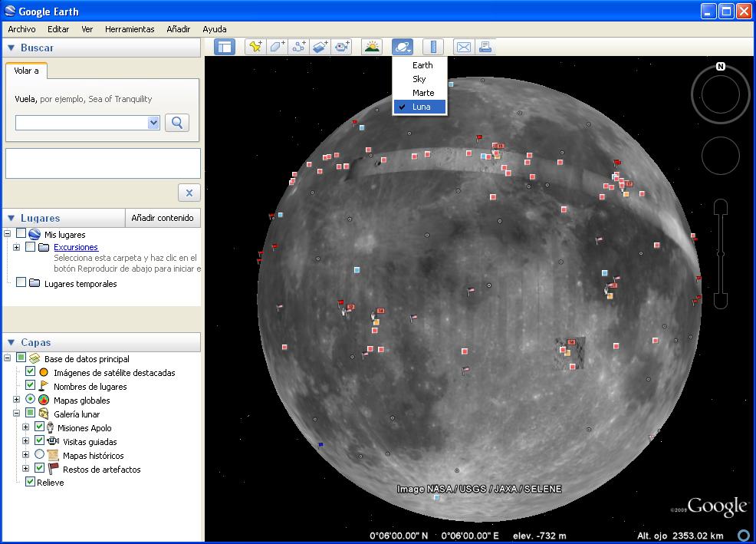Viewport: 756px width, 544px height.
Task: Collapse the Mis lugares tree node
Action: (x=7, y=234)
